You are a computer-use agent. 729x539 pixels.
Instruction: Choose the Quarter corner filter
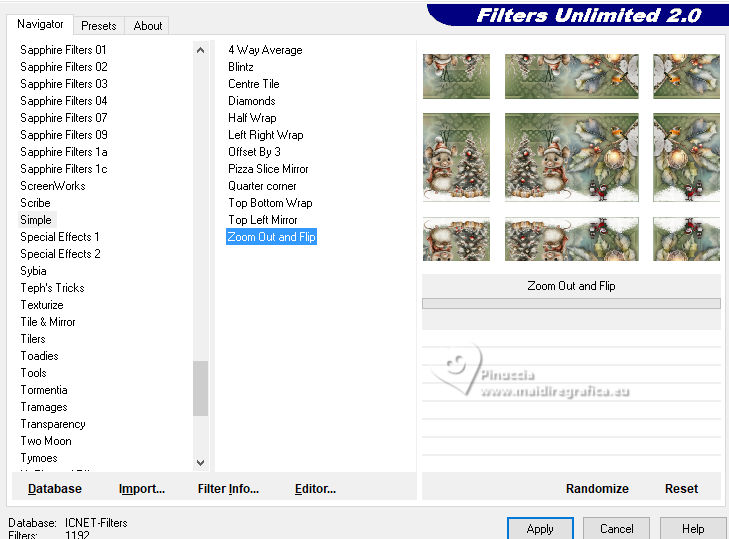point(262,186)
